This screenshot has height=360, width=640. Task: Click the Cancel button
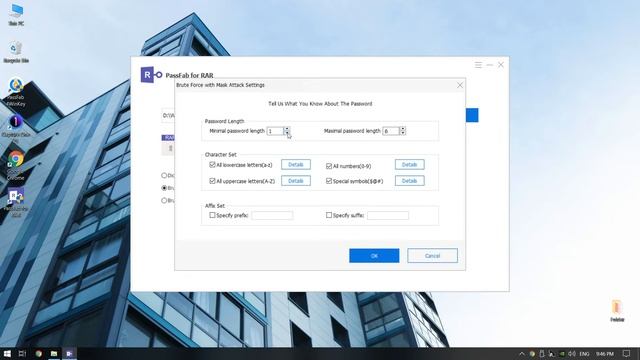point(432,256)
